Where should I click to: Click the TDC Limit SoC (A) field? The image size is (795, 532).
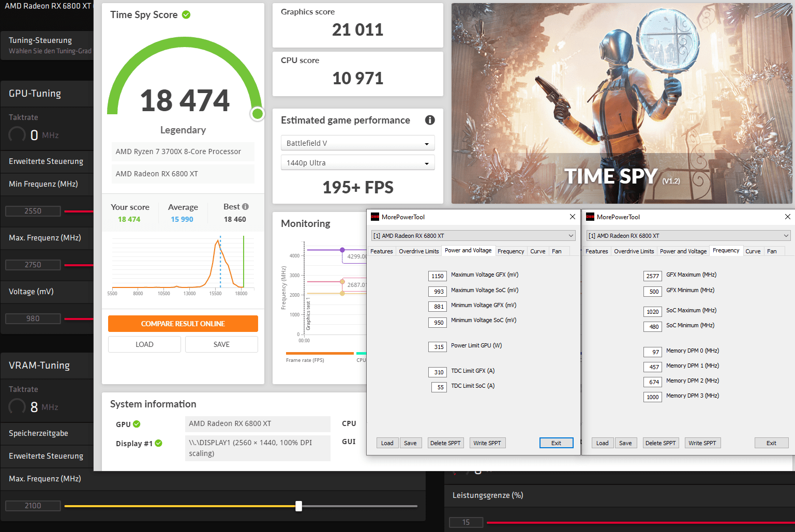coord(439,387)
